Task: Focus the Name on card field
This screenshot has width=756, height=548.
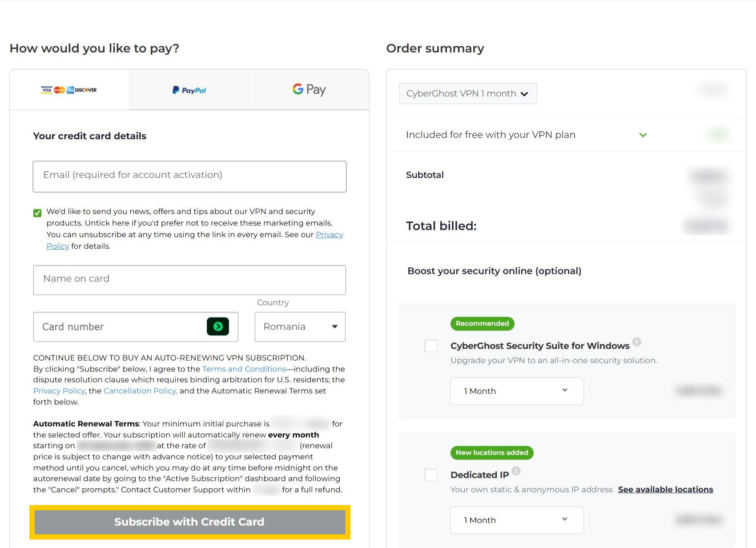Action: pyautogui.click(x=189, y=280)
